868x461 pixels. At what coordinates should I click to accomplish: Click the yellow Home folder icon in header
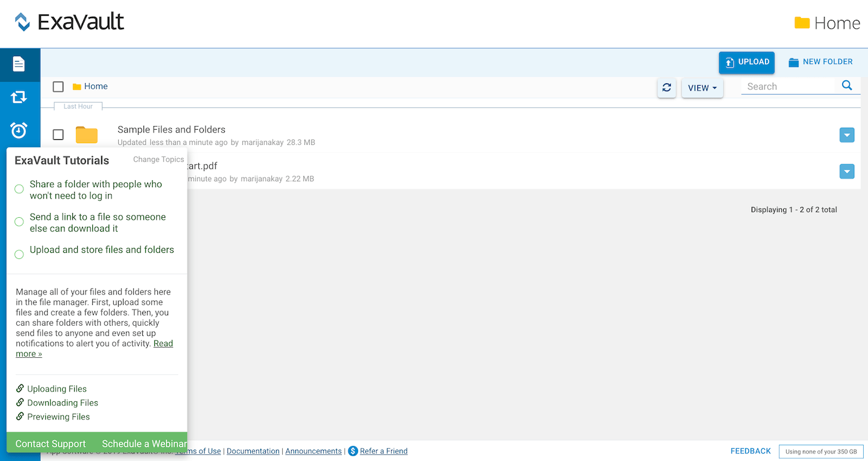tap(802, 23)
